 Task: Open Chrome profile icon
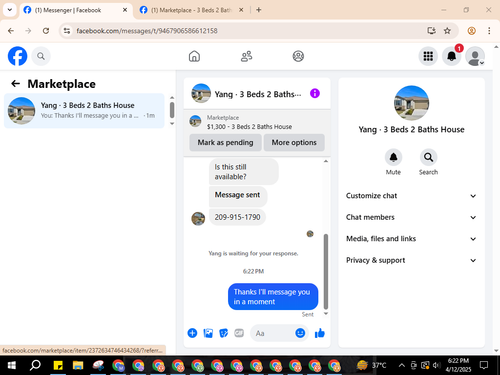471,31
